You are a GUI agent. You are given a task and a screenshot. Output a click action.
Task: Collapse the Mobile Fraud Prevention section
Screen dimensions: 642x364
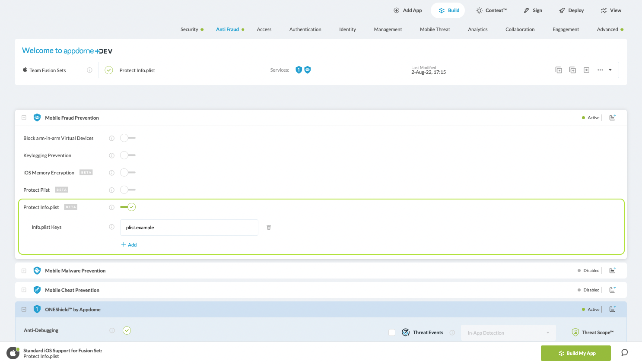24,118
